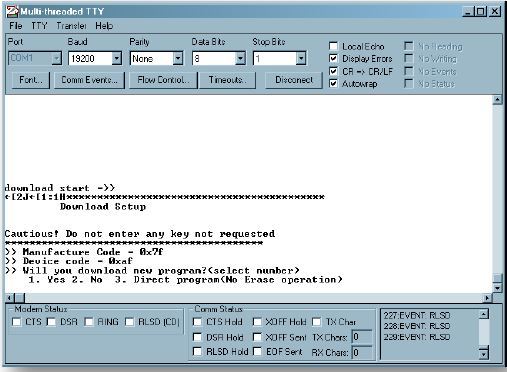Toggle the CR => CR/LF checkbox
This screenshot has height=372, width=507.
[x=333, y=71]
